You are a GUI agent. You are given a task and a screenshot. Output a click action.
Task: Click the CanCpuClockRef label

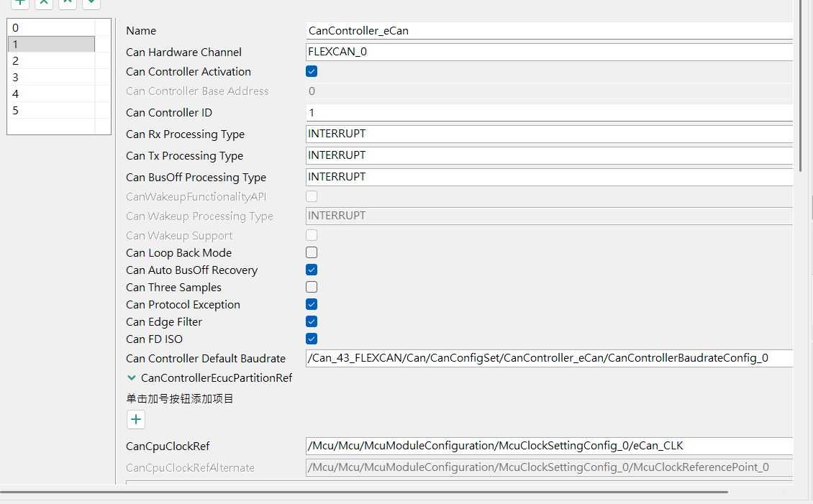coord(168,446)
